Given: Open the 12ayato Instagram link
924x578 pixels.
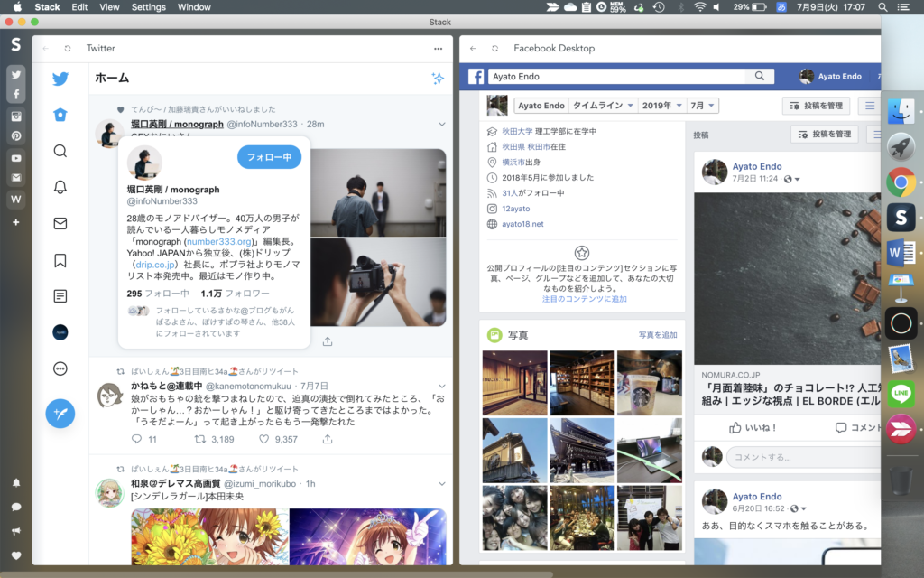Looking at the screenshot, I should coord(515,209).
